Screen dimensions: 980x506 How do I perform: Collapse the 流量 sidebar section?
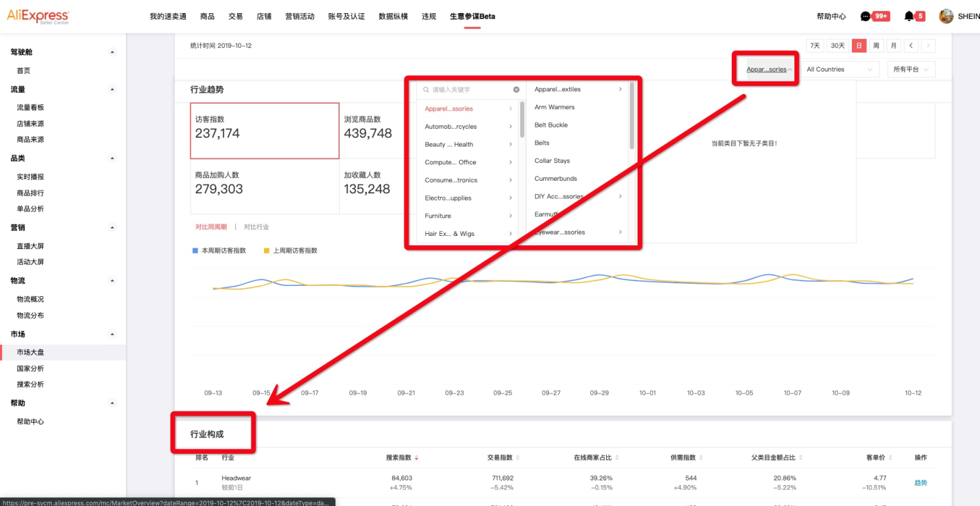click(112, 89)
